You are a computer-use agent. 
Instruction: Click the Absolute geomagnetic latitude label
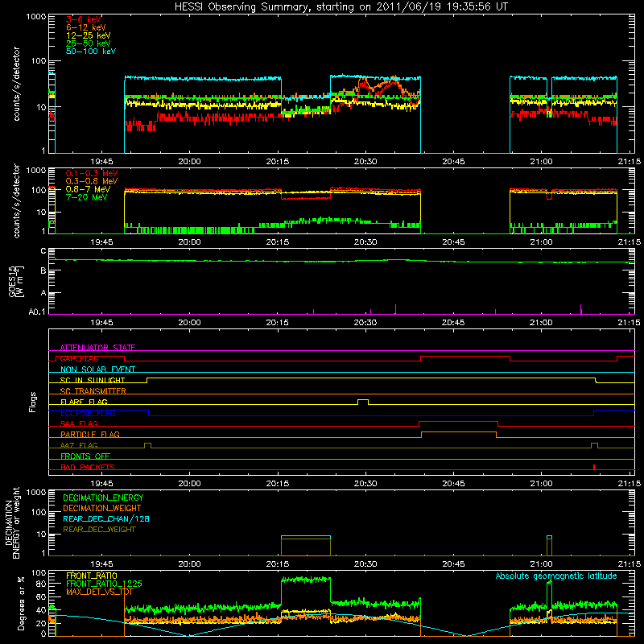tap(556, 576)
